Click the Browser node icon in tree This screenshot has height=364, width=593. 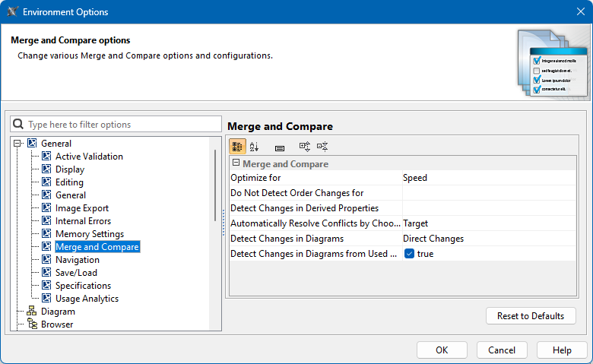pyautogui.click(x=32, y=324)
